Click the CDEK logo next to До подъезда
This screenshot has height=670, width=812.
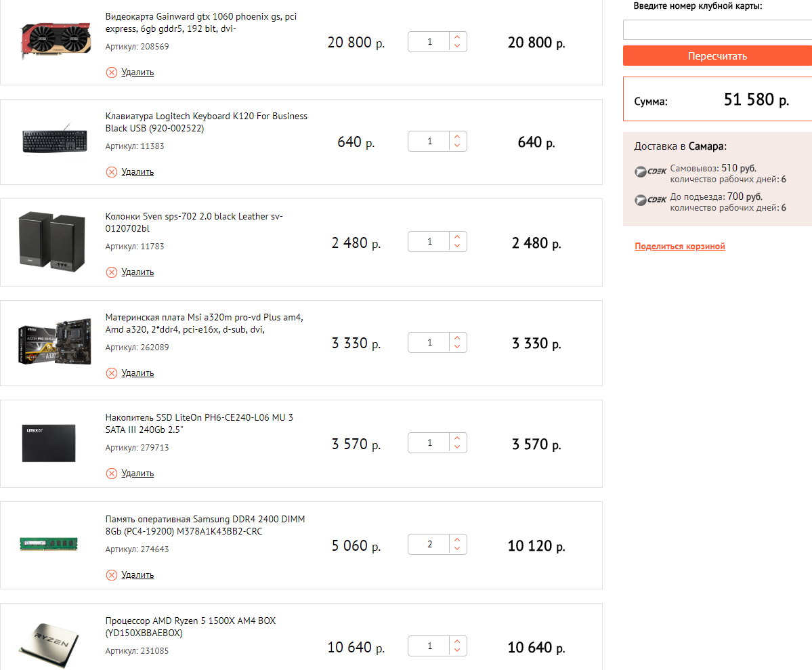650,200
